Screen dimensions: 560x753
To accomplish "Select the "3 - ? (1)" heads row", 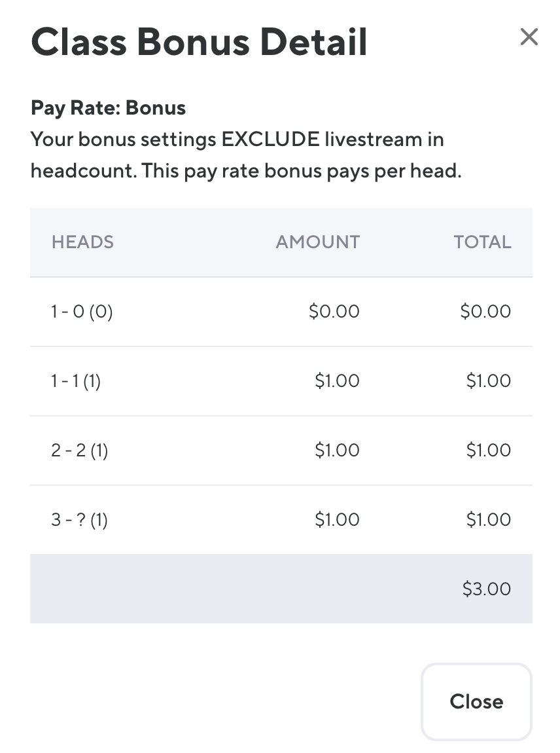I will [79, 520].
